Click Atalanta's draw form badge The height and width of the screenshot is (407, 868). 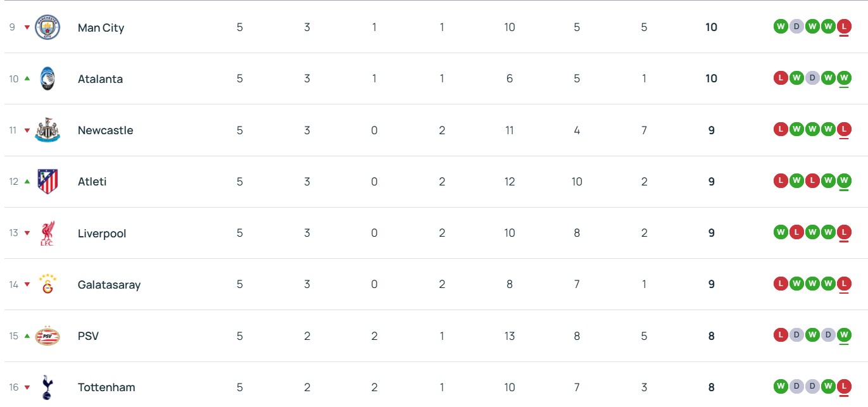(812, 78)
